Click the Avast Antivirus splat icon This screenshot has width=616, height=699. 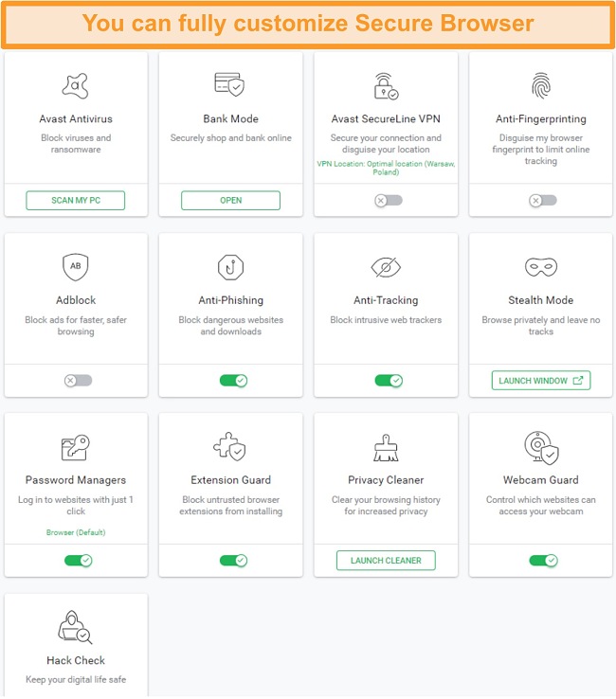(x=76, y=85)
